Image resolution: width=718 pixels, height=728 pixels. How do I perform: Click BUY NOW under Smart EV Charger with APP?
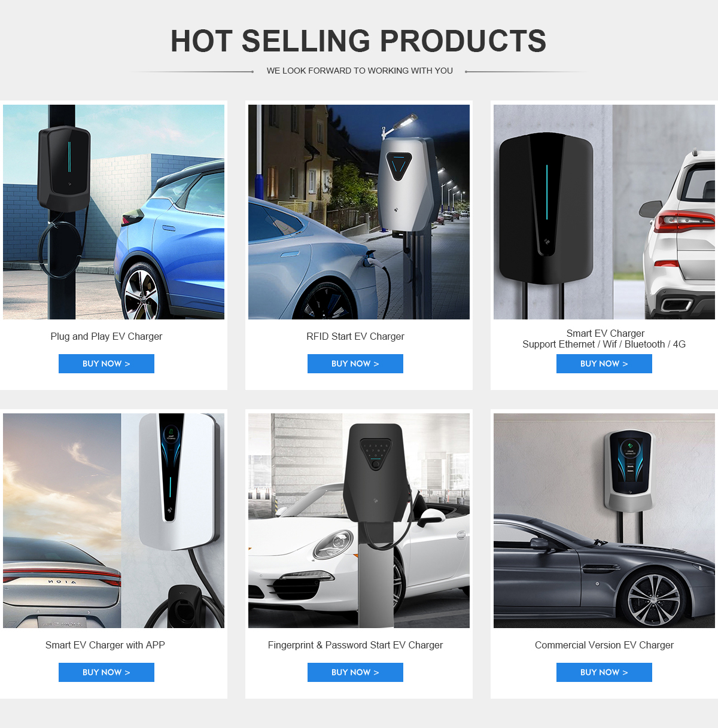click(x=107, y=672)
